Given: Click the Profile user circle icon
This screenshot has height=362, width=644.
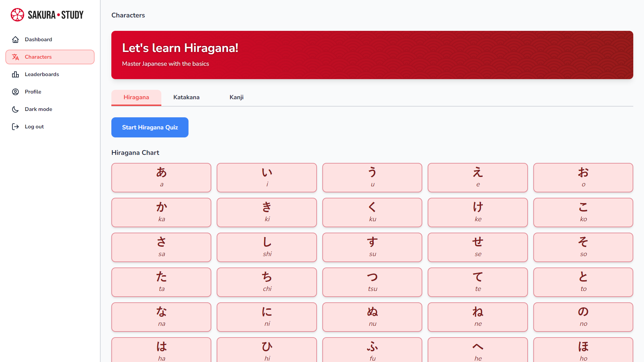Looking at the screenshot, I should tap(15, 92).
